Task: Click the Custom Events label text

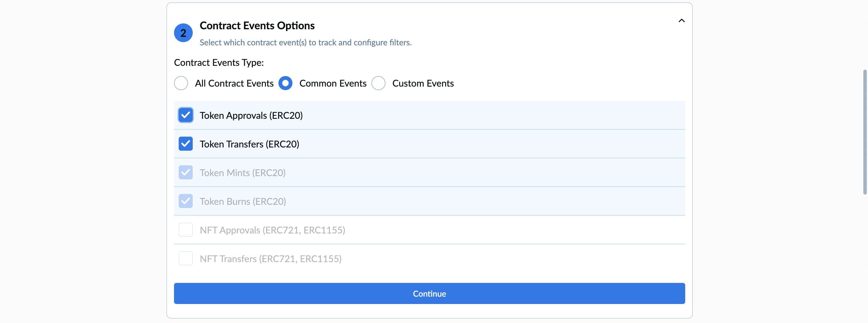Action: (x=423, y=84)
